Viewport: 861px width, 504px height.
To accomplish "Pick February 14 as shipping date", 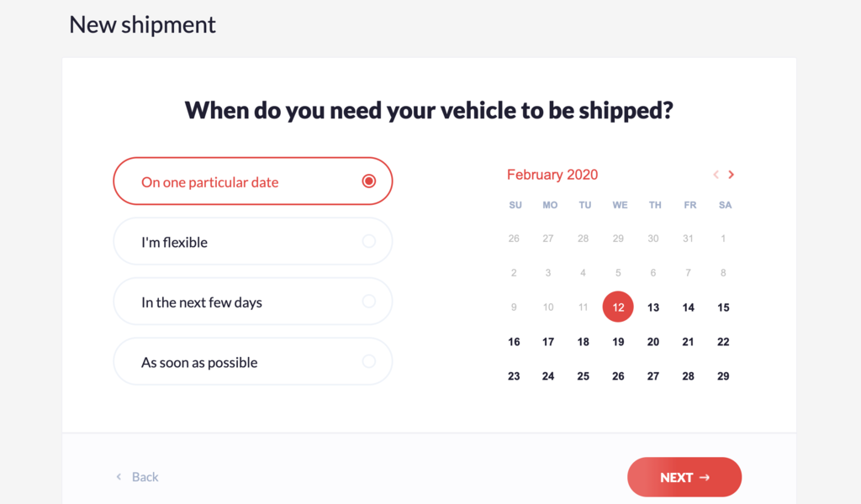I will tap(688, 307).
